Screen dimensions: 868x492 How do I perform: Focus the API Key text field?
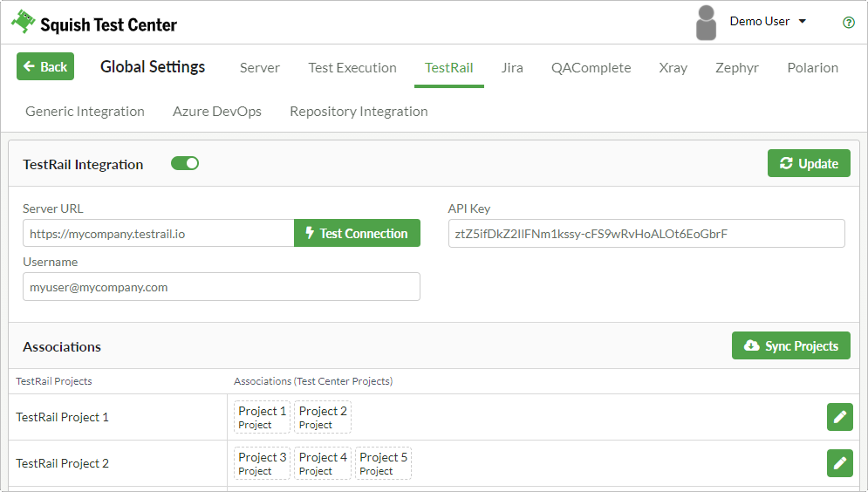(646, 234)
